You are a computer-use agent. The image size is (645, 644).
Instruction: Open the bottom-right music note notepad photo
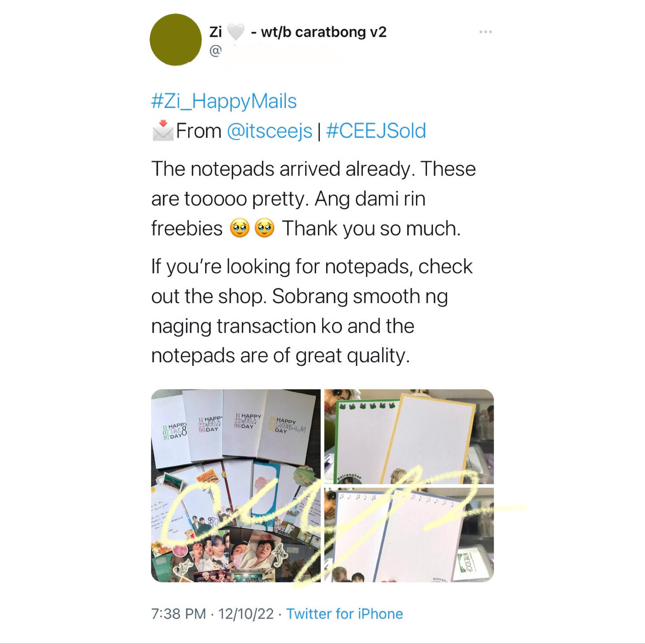(x=409, y=535)
